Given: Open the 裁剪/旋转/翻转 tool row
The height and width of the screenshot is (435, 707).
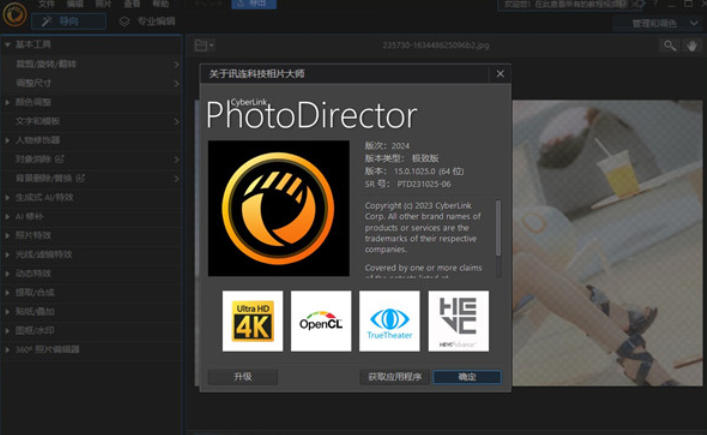Looking at the screenshot, I should 92,64.
